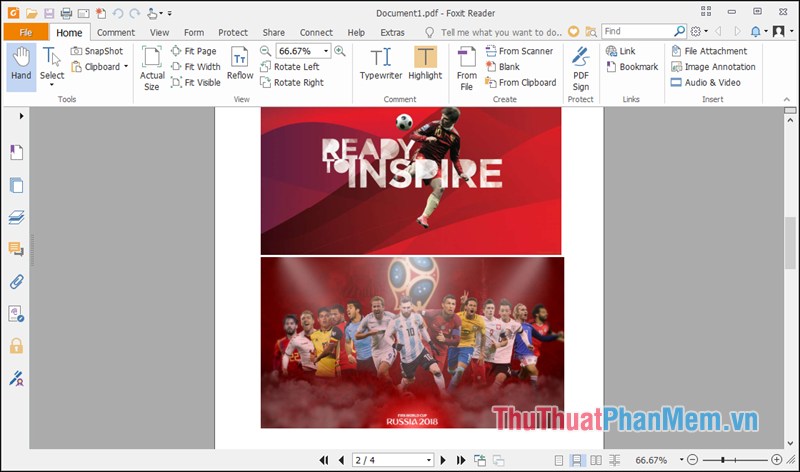Activate the Highlight tool
Image resolution: width=800 pixels, height=472 pixels.
425,64
